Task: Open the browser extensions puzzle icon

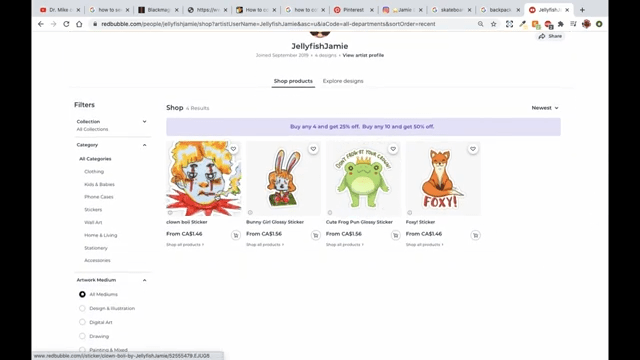Action: (561, 24)
